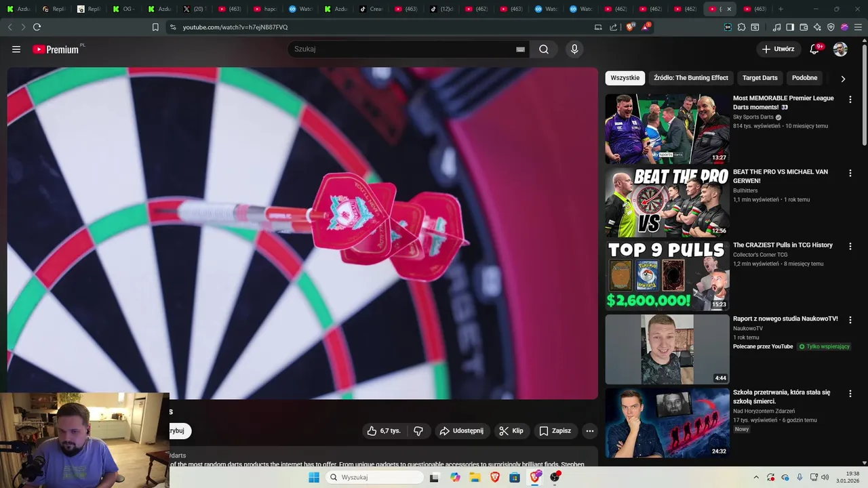Dislike the video
This screenshot has height=488, width=868.
pos(418,430)
